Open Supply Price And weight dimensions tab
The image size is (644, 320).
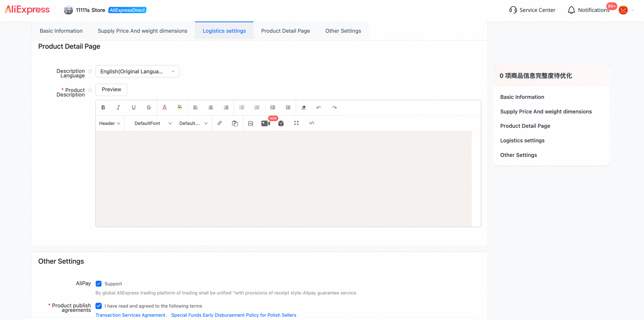(x=143, y=31)
